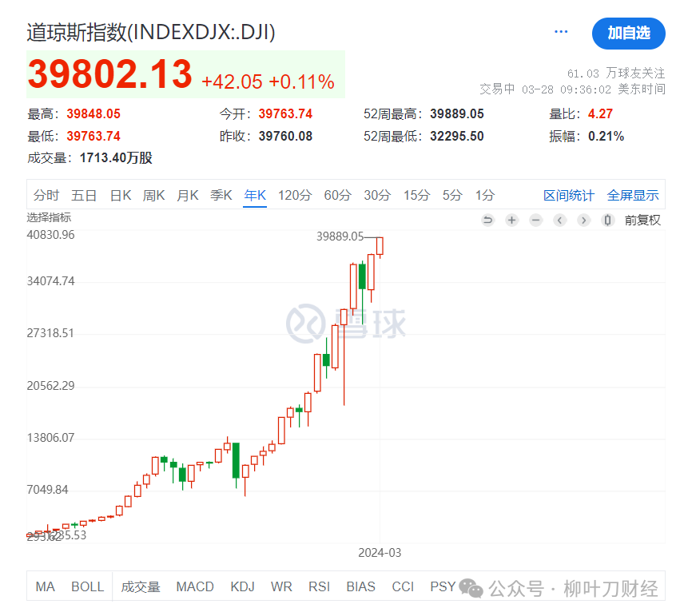Click 昨收 value 39760.08
Screen dimensions: 680x616
pyautogui.click(x=285, y=136)
